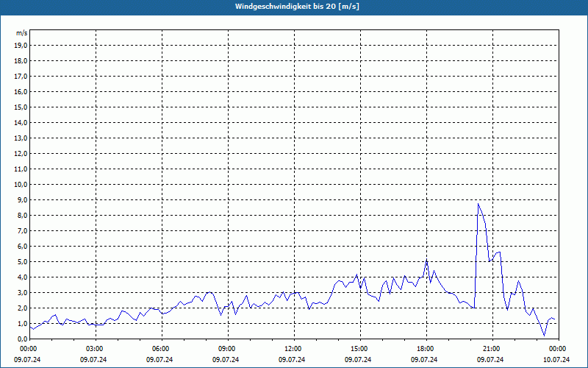Click the 9,0 y-axis label
588x368 pixels.
pos(22,199)
